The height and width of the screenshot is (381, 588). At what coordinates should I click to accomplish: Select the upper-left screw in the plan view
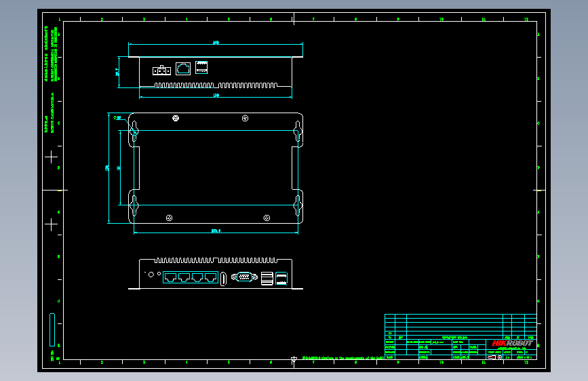click(176, 118)
